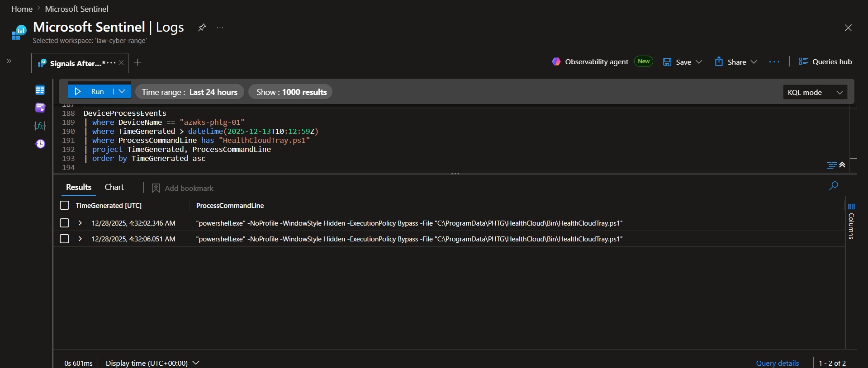Select the 4:32:02.346 AM row checkbox
The height and width of the screenshot is (368, 868).
64,223
